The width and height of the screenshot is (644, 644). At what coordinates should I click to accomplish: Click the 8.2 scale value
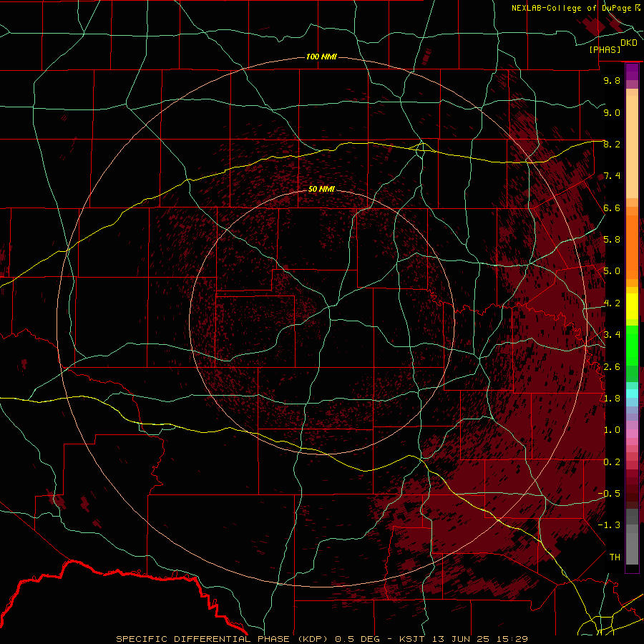coord(612,144)
